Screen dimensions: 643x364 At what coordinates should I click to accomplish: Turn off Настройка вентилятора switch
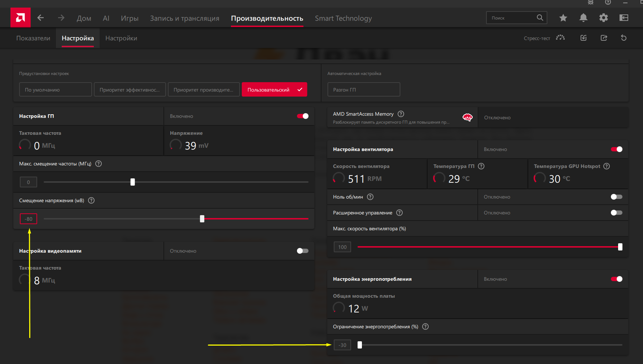point(617,149)
